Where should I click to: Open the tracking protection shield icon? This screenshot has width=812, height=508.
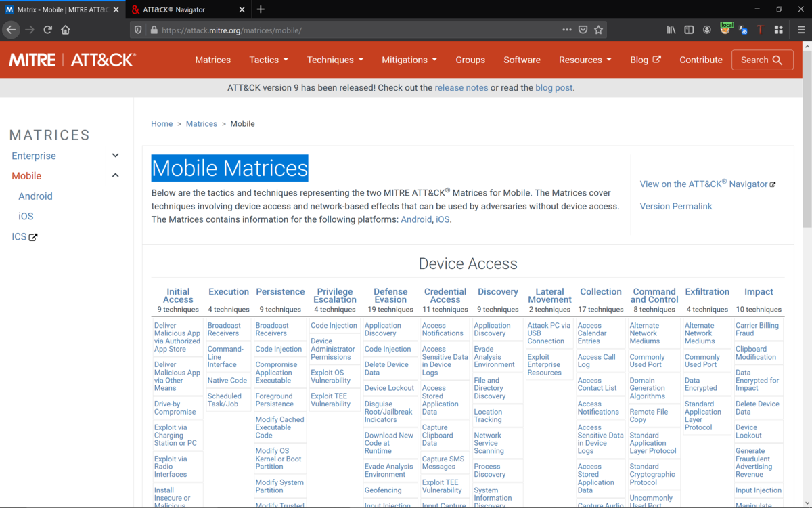[x=139, y=30]
